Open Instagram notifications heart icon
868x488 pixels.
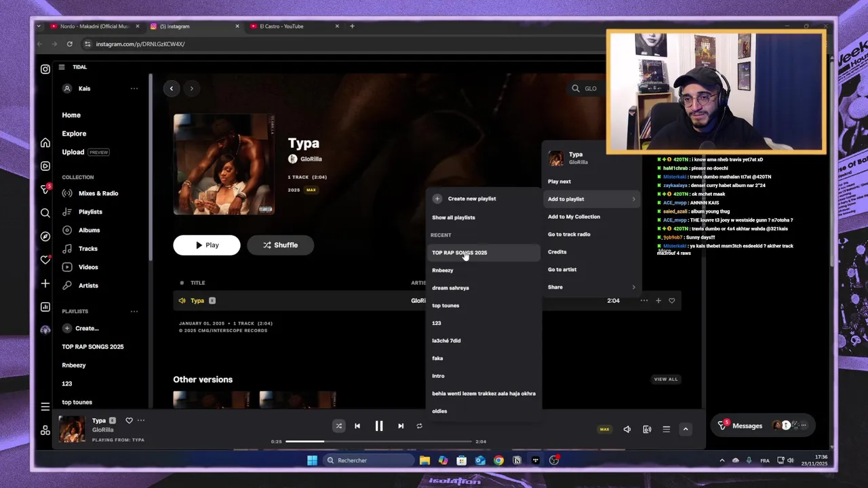click(x=45, y=260)
